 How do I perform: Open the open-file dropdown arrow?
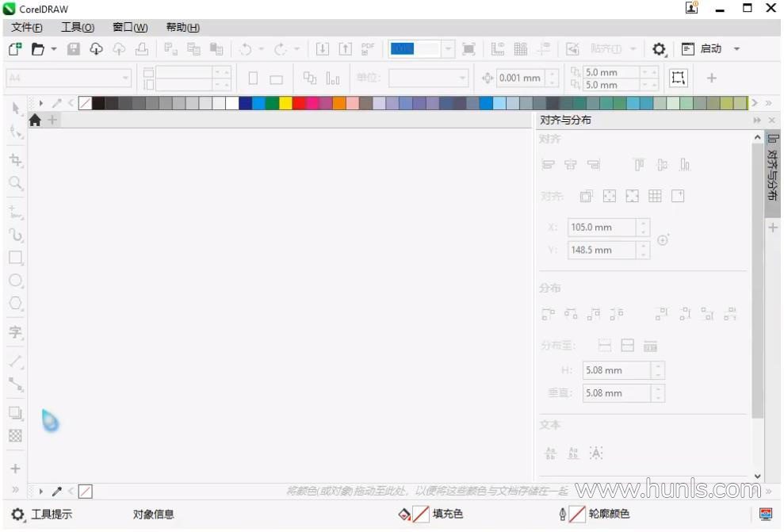click(x=53, y=49)
